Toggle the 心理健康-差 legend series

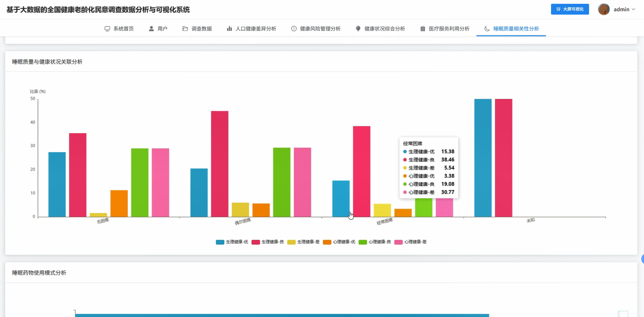point(411,242)
